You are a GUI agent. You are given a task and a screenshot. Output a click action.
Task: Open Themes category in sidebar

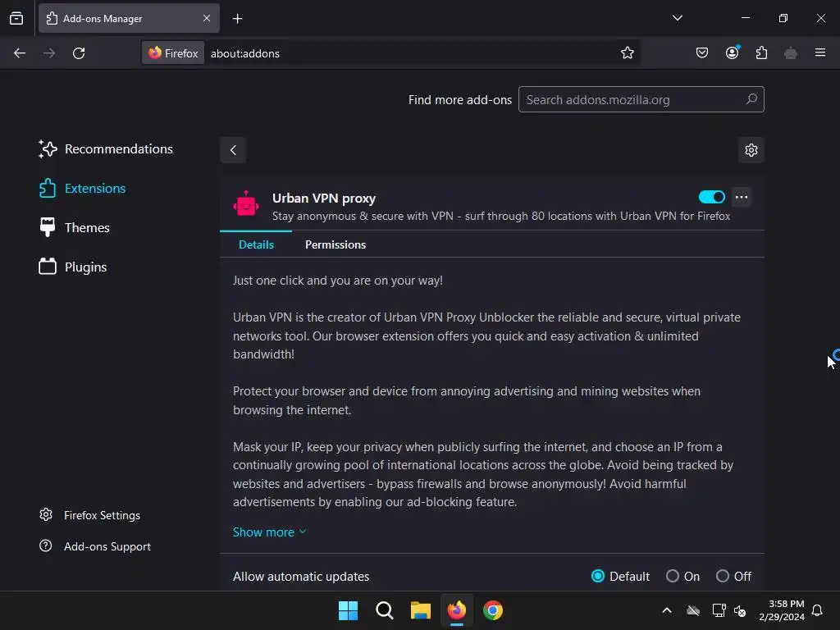[x=74, y=228]
